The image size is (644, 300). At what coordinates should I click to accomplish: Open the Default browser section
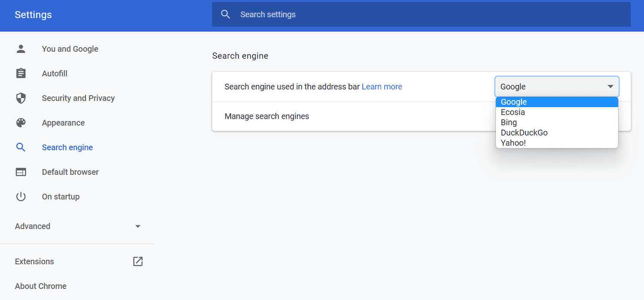pyautogui.click(x=70, y=172)
